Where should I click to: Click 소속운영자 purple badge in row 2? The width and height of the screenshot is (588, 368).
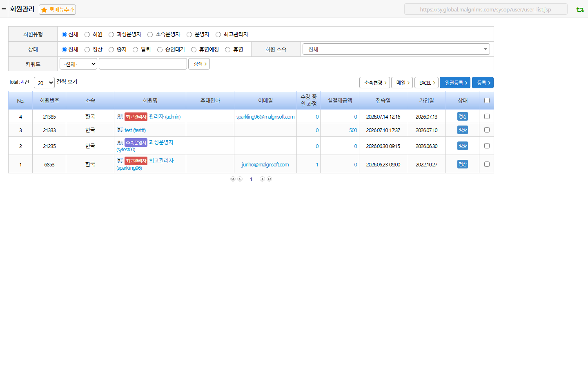click(136, 143)
